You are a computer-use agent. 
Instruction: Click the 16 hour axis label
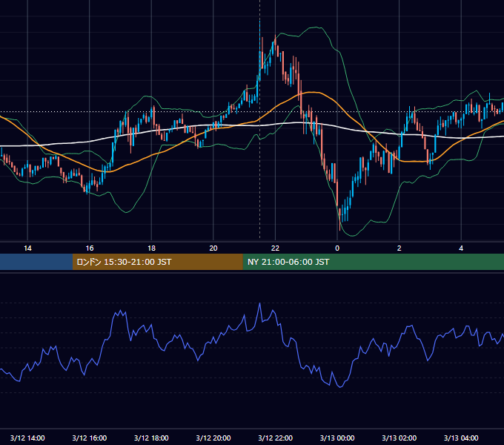coord(90,248)
